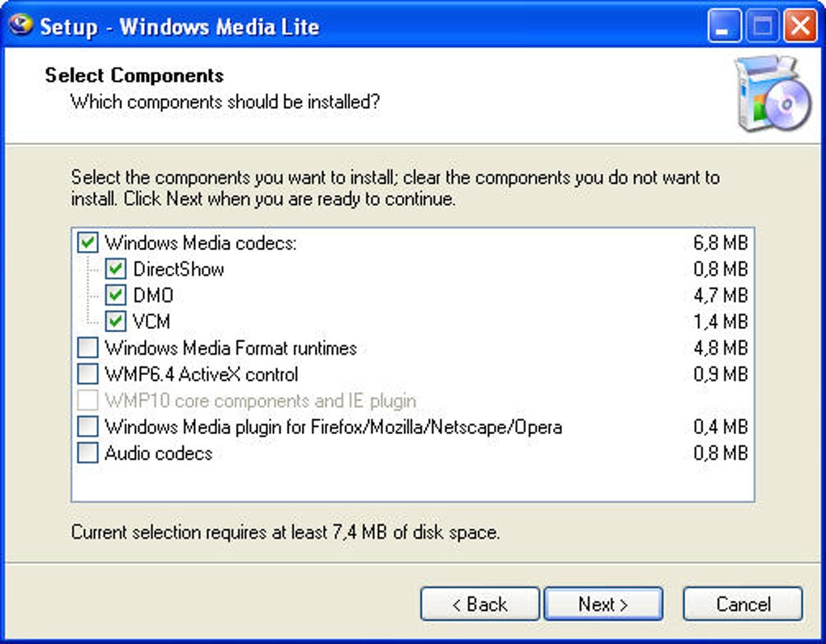This screenshot has width=826, height=644.
Task: Enable the Firefox/Mozilla/Netscape/Opera plugin checkbox
Action: click(x=87, y=427)
